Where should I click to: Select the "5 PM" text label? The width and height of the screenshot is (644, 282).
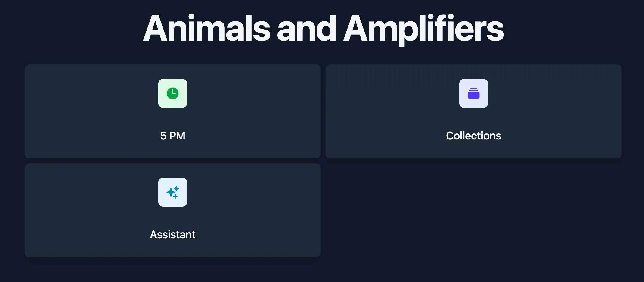[173, 136]
